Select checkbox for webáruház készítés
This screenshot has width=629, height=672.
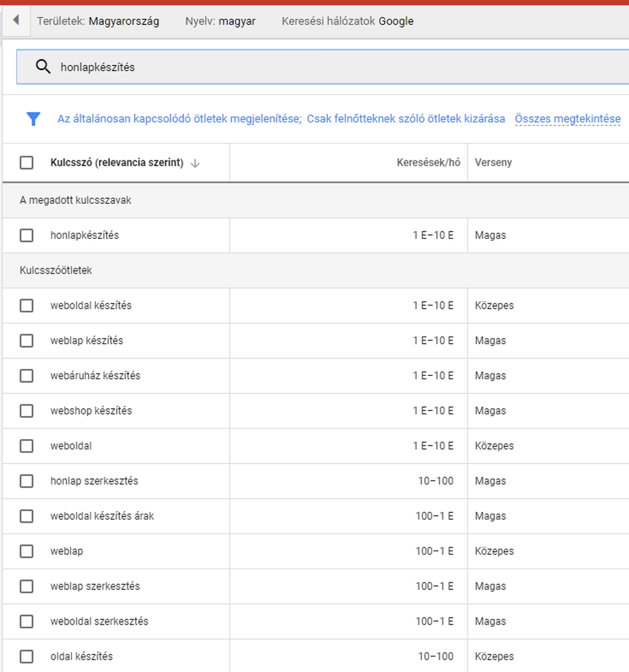pyautogui.click(x=27, y=376)
